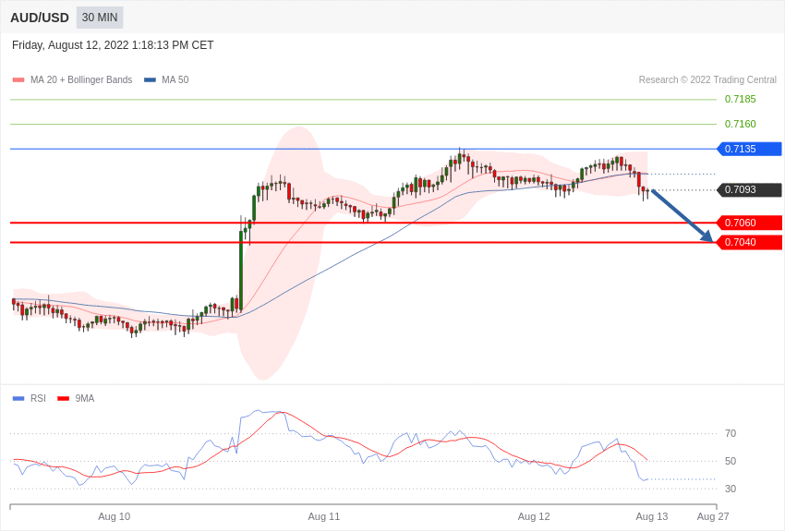Select Aug 12 on the date axis

pyautogui.click(x=534, y=516)
